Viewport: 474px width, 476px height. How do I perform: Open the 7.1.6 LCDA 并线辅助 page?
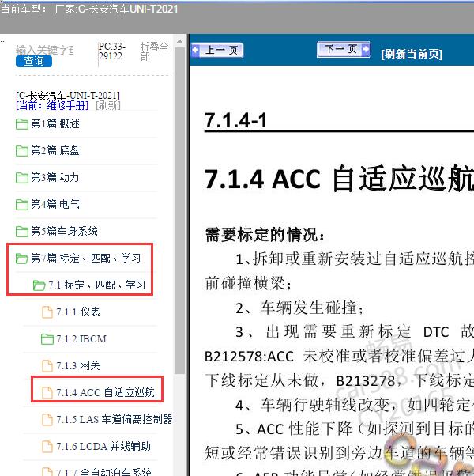coord(103,446)
